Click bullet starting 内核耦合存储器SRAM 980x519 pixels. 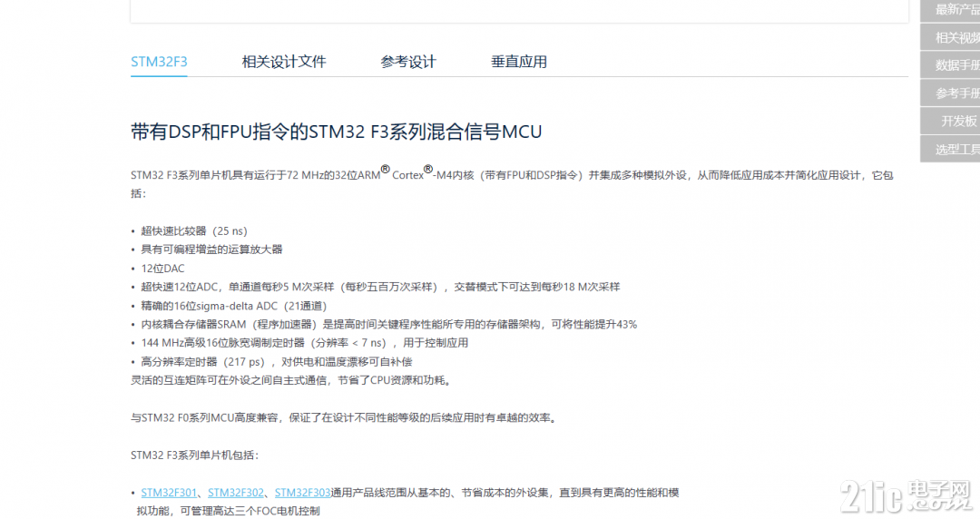tap(388, 325)
